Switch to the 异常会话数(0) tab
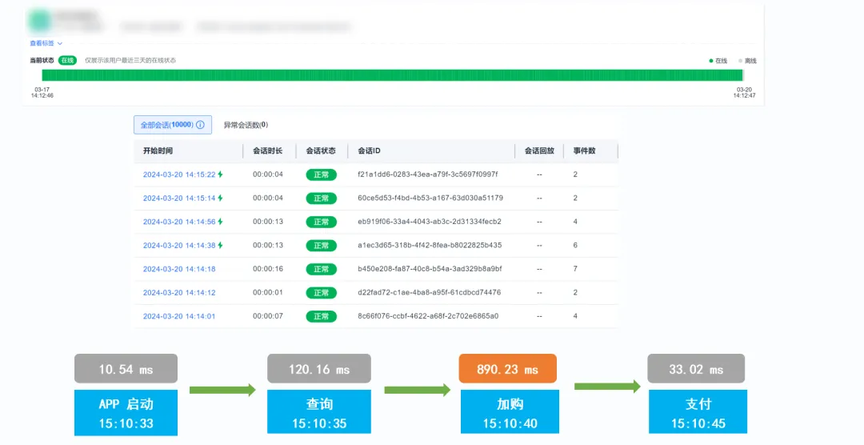864x445 pixels. coord(246,125)
